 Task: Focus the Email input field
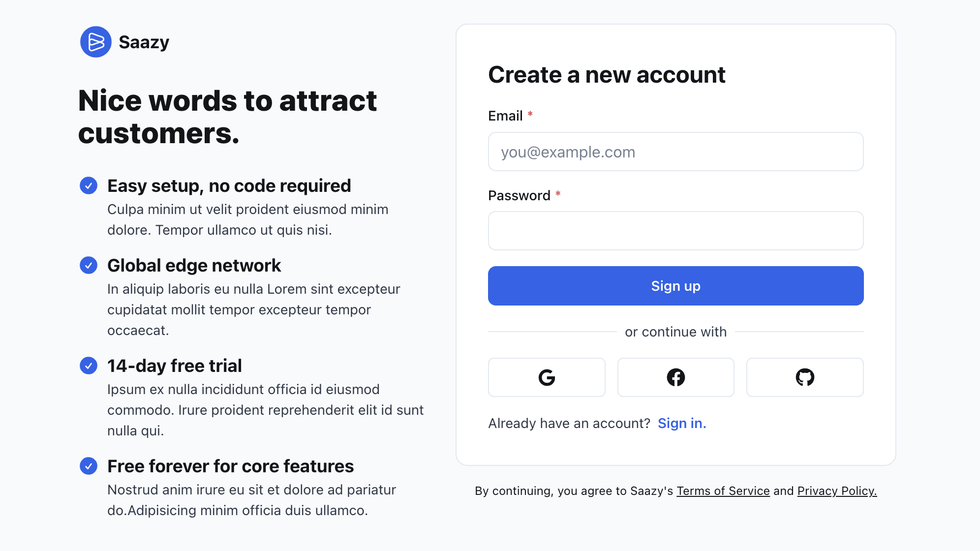pyautogui.click(x=676, y=152)
